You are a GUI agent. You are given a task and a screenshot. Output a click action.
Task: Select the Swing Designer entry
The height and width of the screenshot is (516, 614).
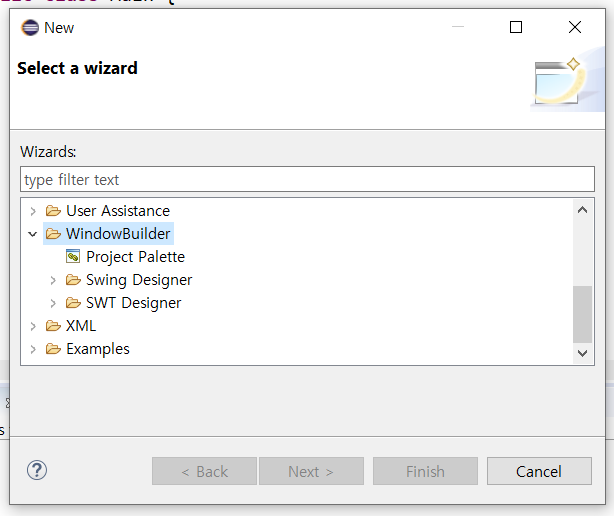coord(139,280)
